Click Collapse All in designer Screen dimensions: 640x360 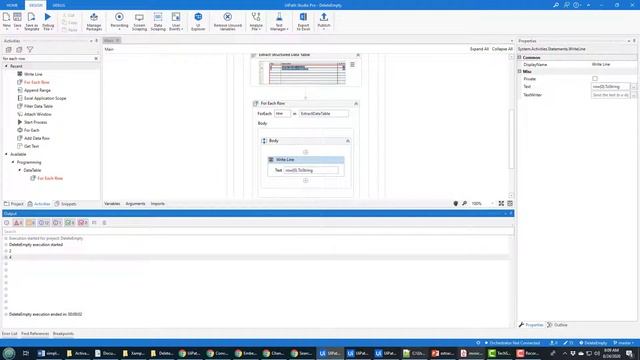502,49
